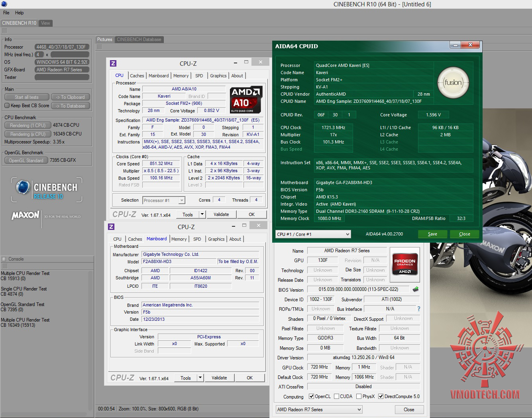Open the File menu

coord(6,13)
